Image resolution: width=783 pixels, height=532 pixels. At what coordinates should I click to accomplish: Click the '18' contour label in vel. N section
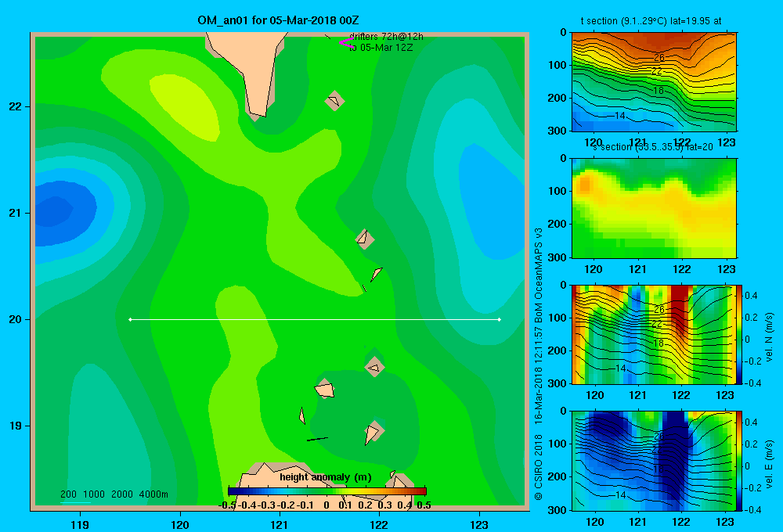[659, 343]
